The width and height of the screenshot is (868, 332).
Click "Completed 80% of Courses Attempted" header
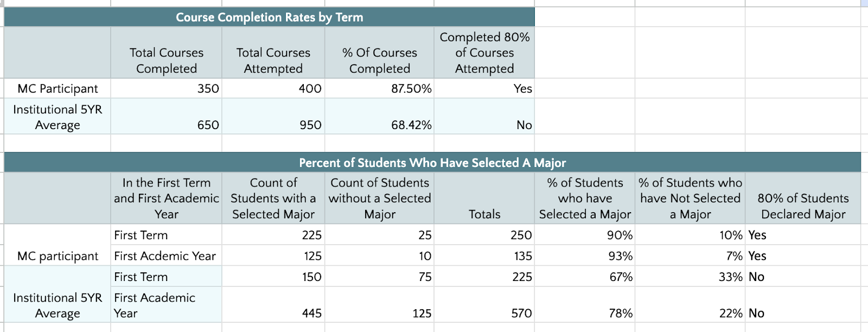[484, 53]
